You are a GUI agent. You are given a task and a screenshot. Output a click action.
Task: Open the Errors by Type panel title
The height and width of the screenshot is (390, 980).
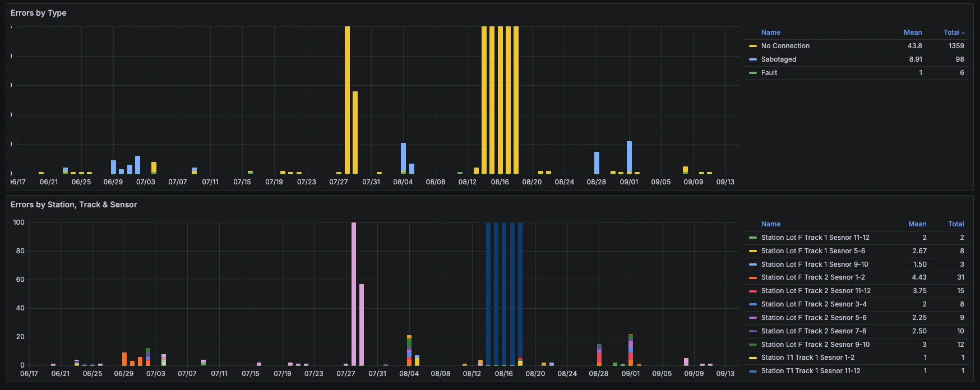click(39, 13)
